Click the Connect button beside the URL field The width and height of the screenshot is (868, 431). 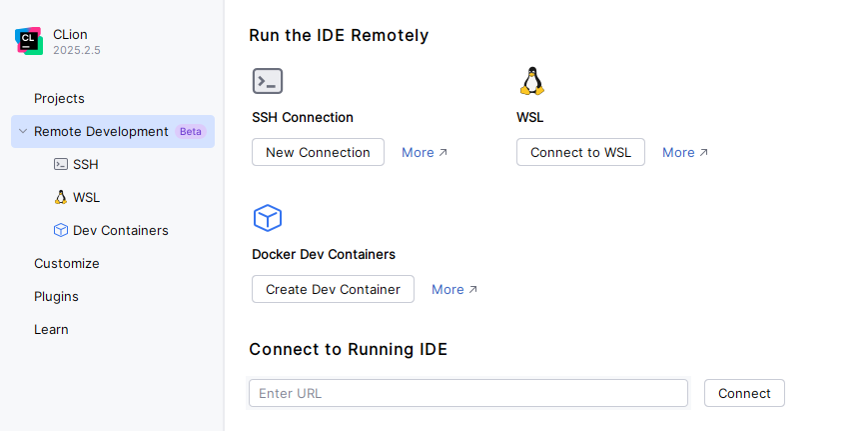pos(744,393)
